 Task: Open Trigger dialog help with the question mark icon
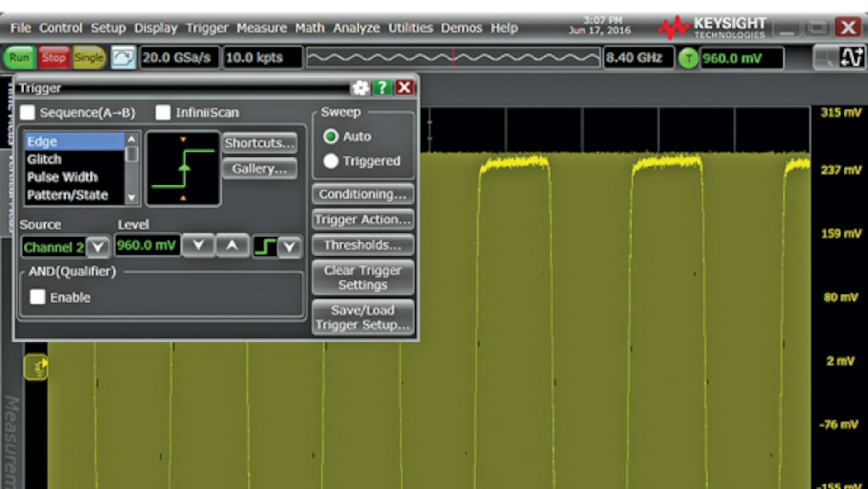pos(382,87)
